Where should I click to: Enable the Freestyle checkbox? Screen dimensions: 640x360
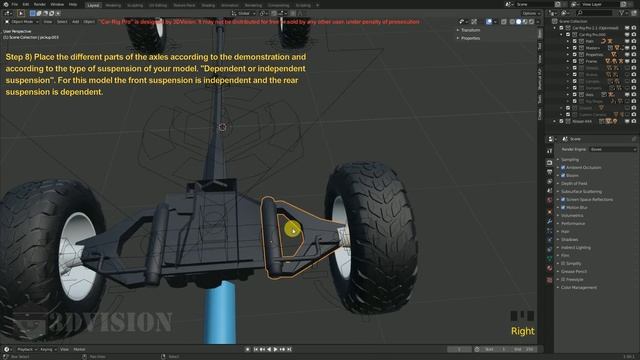[x=563, y=280]
